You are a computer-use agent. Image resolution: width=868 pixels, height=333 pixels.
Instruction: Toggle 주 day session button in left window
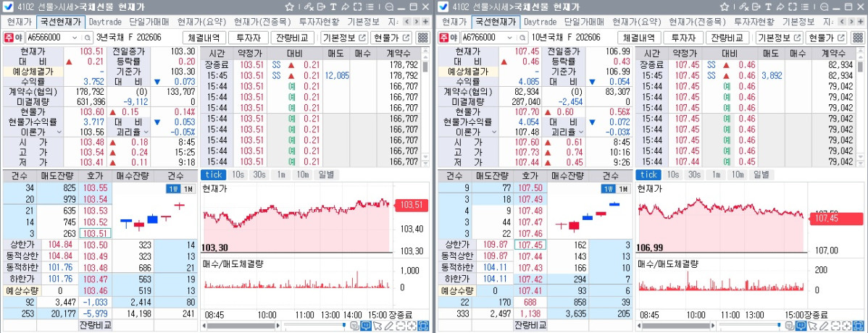8,38
